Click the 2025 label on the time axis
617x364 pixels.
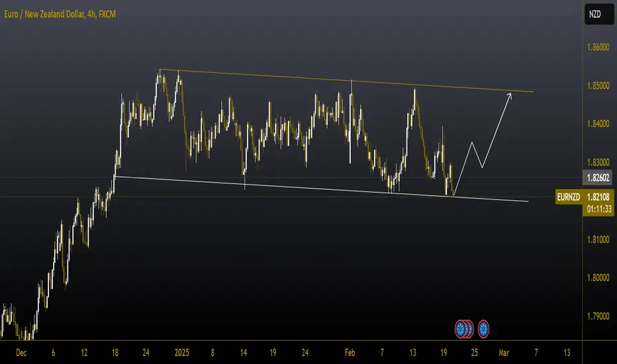[x=182, y=353]
